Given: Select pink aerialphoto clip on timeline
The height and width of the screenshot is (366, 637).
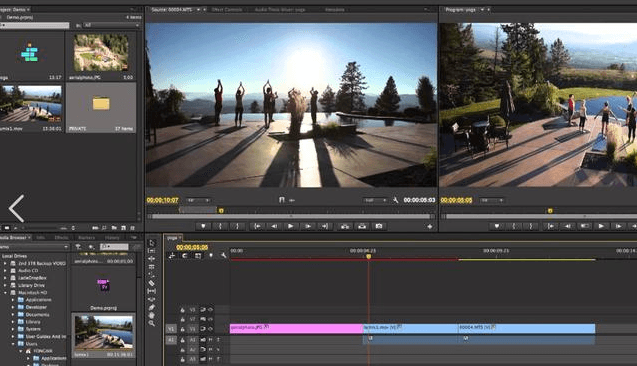Looking at the screenshot, I should [296, 329].
